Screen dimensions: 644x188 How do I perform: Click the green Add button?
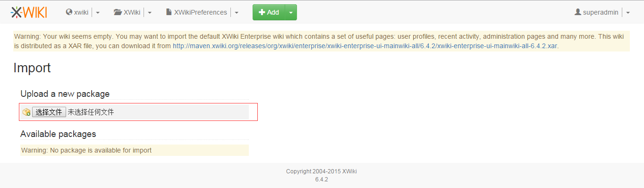pyautogui.click(x=269, y=12)
